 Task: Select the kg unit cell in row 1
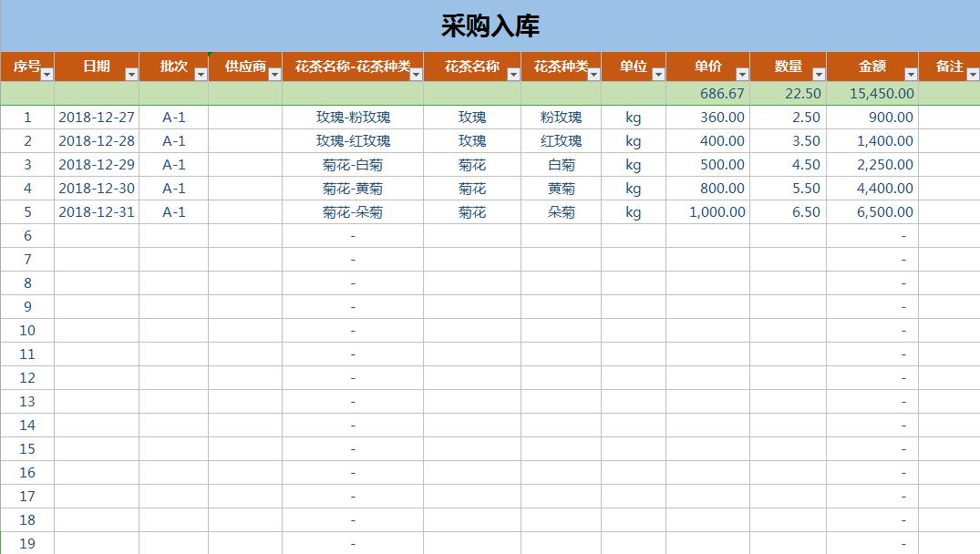click(x=633, y=117)
